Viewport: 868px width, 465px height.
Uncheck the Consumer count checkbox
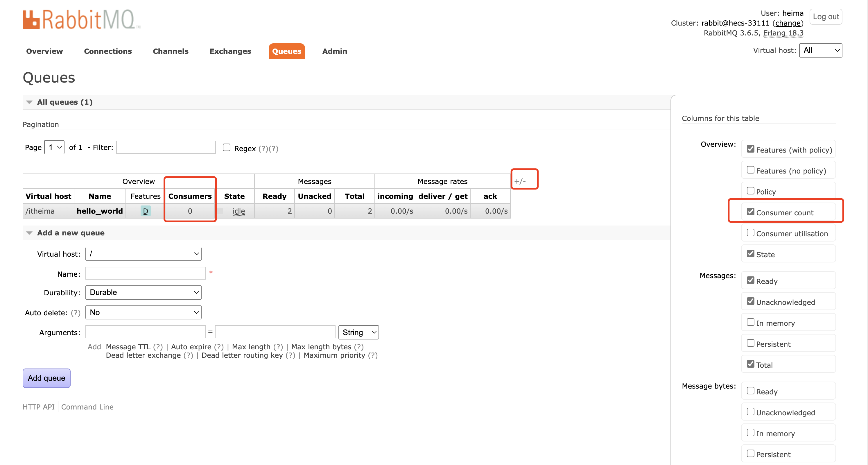(x=750, y=212)
